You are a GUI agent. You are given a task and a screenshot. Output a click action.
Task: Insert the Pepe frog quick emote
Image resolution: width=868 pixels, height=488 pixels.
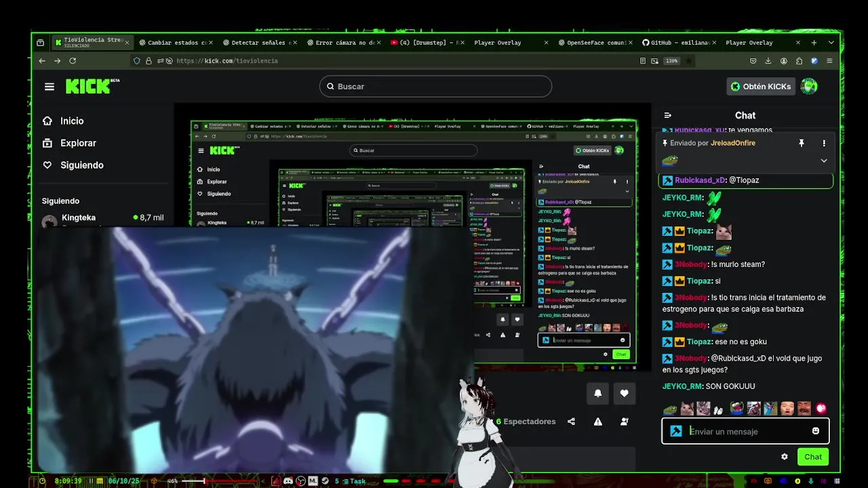[670, 409]
